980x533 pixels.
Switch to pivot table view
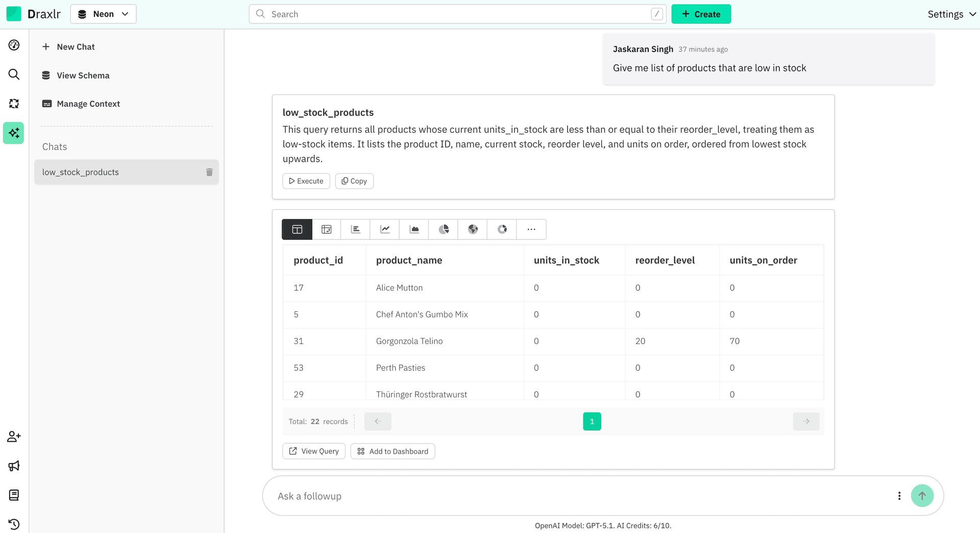point(327,230)
